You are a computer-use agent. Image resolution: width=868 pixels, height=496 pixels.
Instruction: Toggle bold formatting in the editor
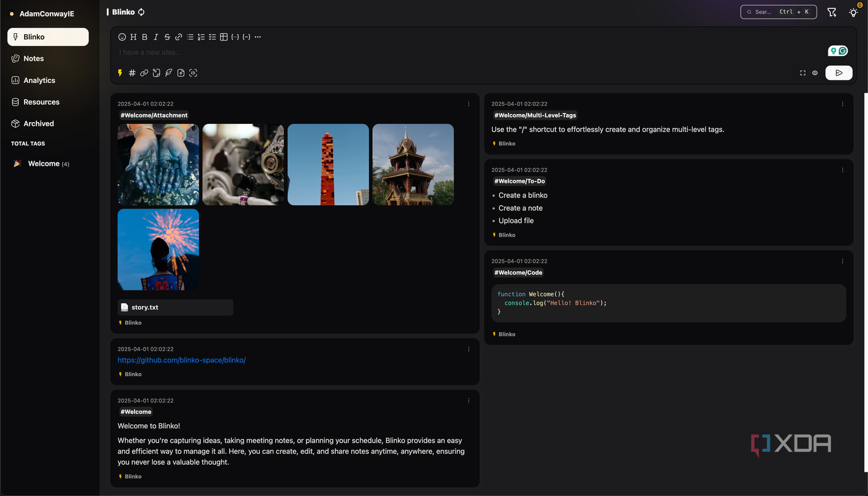(144, 37)
